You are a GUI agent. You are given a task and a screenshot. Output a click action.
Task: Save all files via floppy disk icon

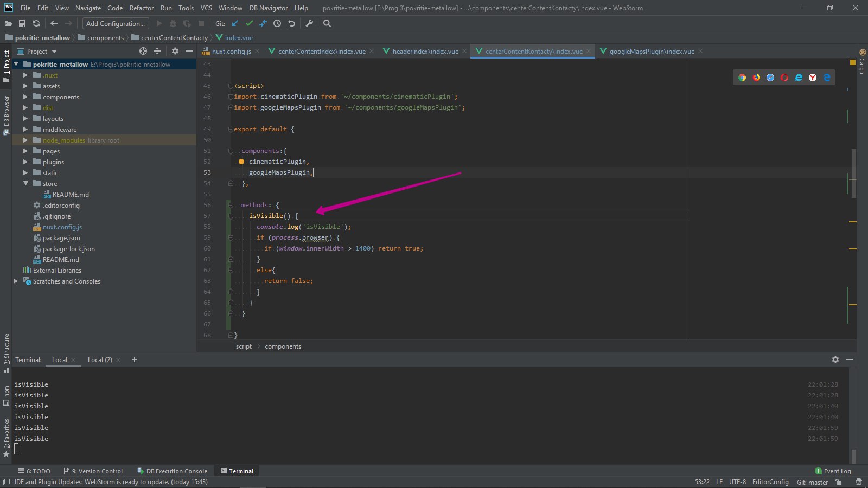(22, 23)
